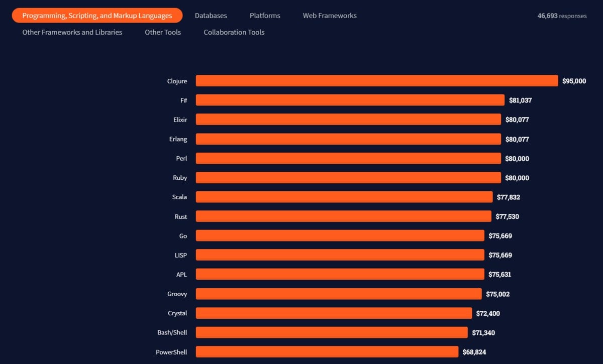Click the Bash/Shell language label

click(172, 332)
